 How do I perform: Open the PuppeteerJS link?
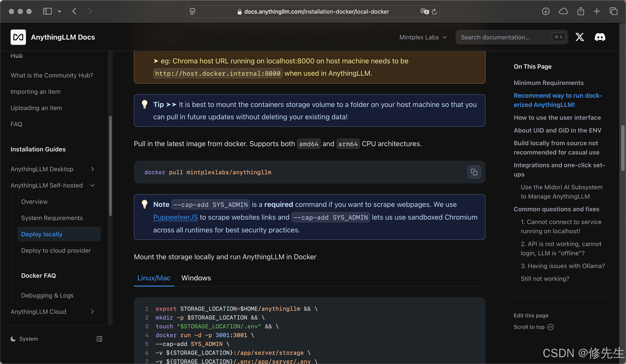(x=175, y=217)
